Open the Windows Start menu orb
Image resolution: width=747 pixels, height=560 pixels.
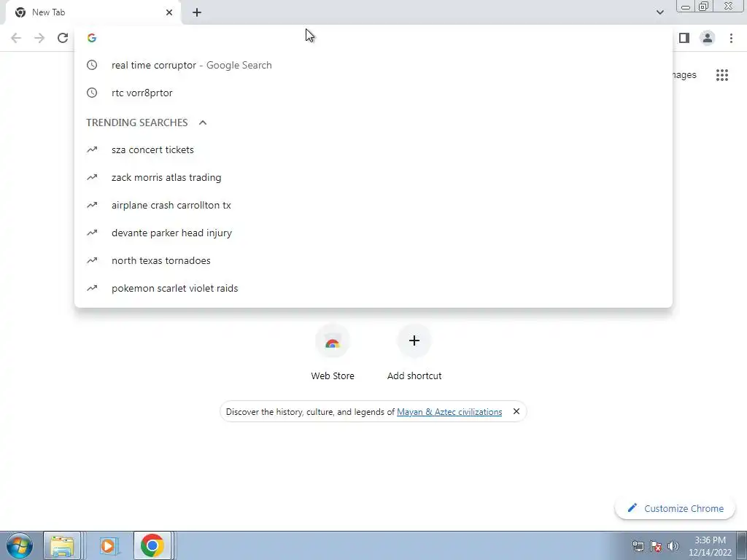[20, 545]
